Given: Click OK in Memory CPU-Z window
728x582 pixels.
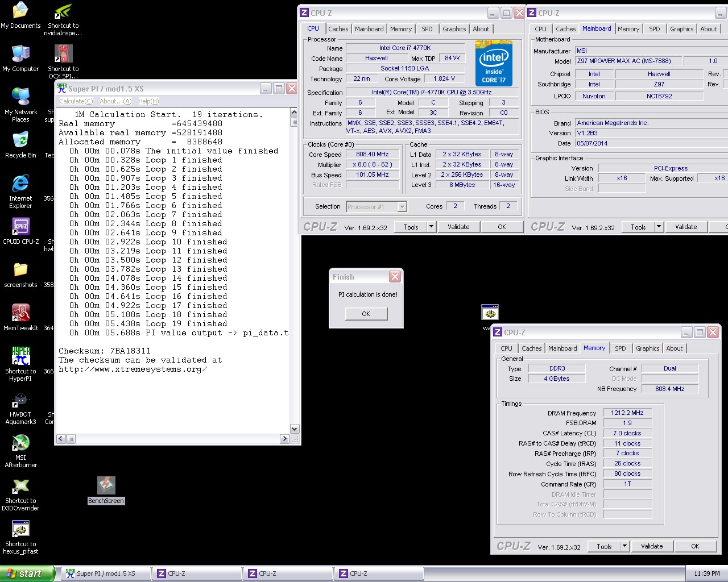Looking at the screenshot, I should pyautogui.click(x=695, y=546).
